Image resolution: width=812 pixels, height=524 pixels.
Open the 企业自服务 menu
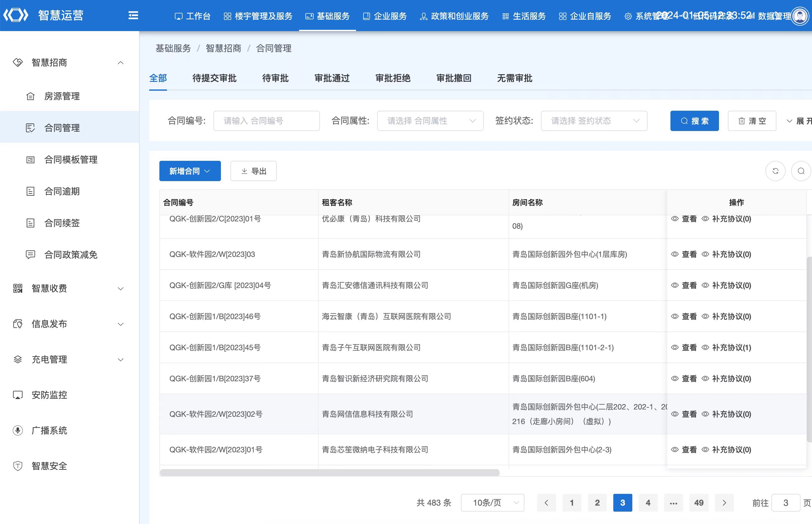(585, 16)
